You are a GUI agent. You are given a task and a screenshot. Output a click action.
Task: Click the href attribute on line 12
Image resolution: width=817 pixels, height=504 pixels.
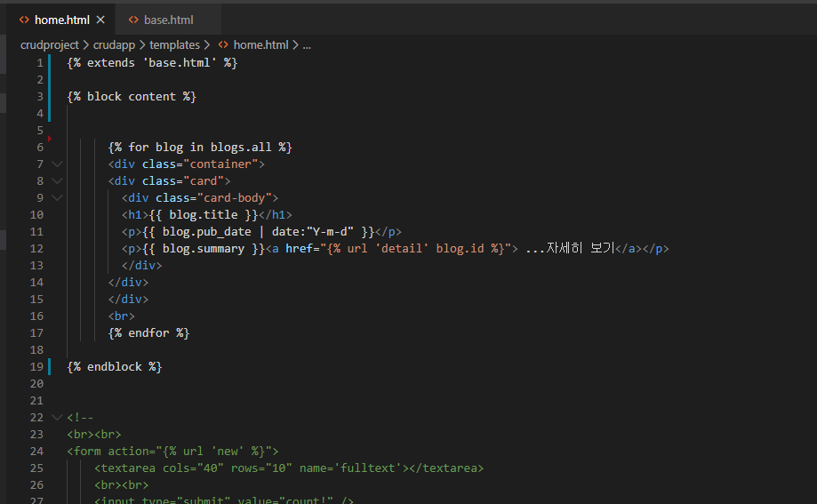pos(299,249)
